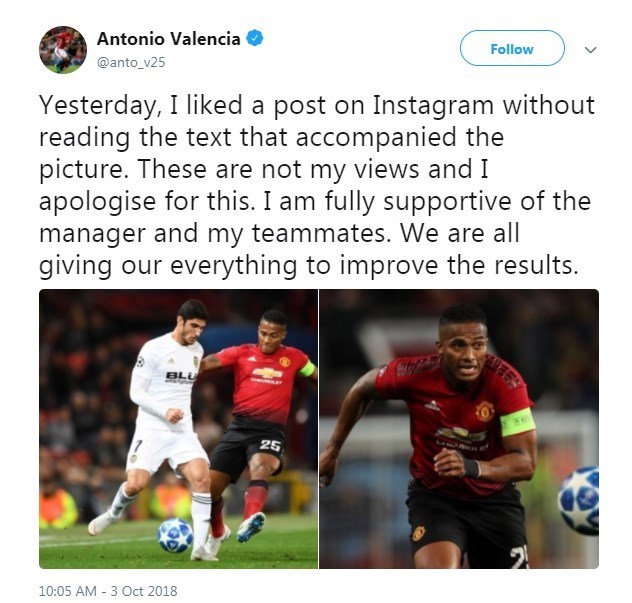Click the @anto_v25 handle
The image size is (632, 603).
[131, 62]
